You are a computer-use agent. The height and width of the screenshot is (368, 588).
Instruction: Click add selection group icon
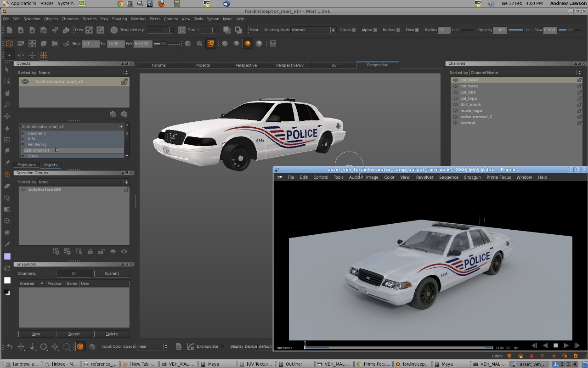pos(56,251)
